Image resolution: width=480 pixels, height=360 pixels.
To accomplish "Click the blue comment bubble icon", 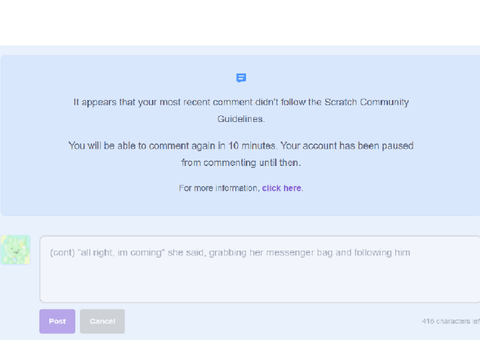I will tap(241, 78).
